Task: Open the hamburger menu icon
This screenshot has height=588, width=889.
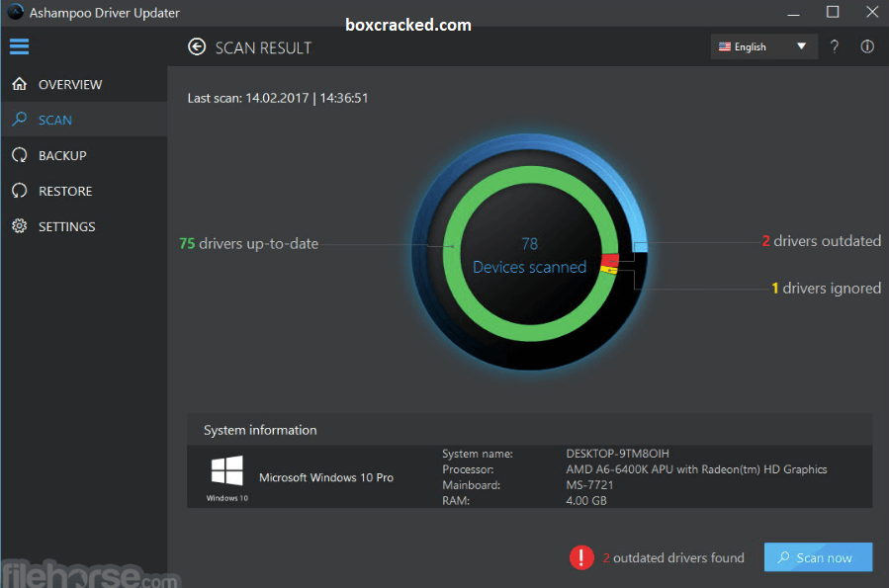Action: tap(19, 46)
